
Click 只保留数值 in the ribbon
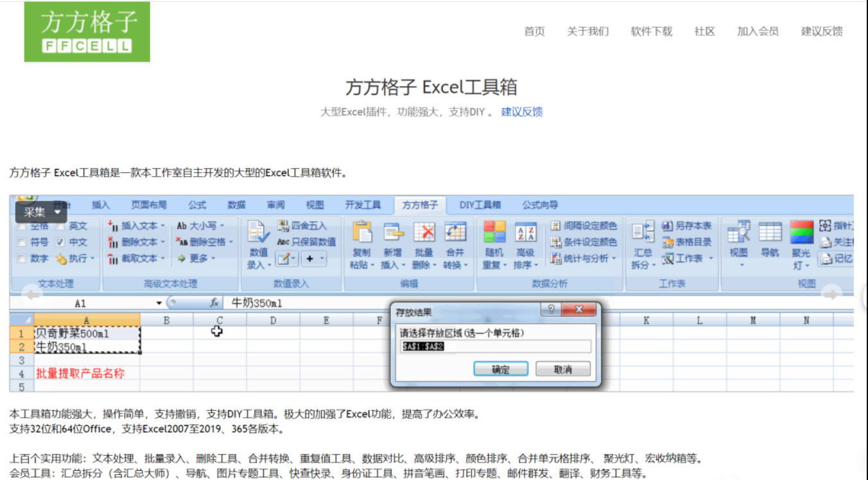click(307, 242)
